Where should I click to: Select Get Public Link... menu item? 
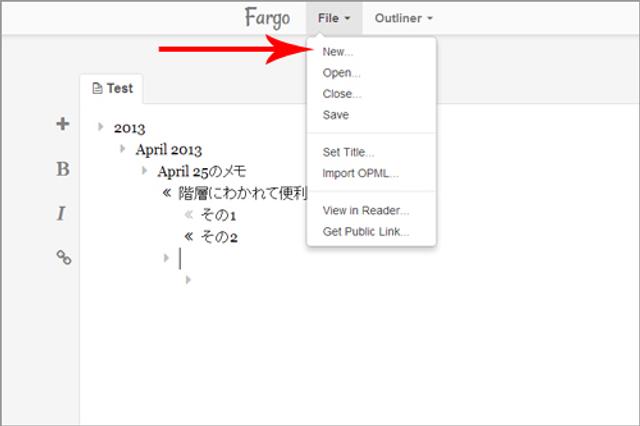(366, 232)
